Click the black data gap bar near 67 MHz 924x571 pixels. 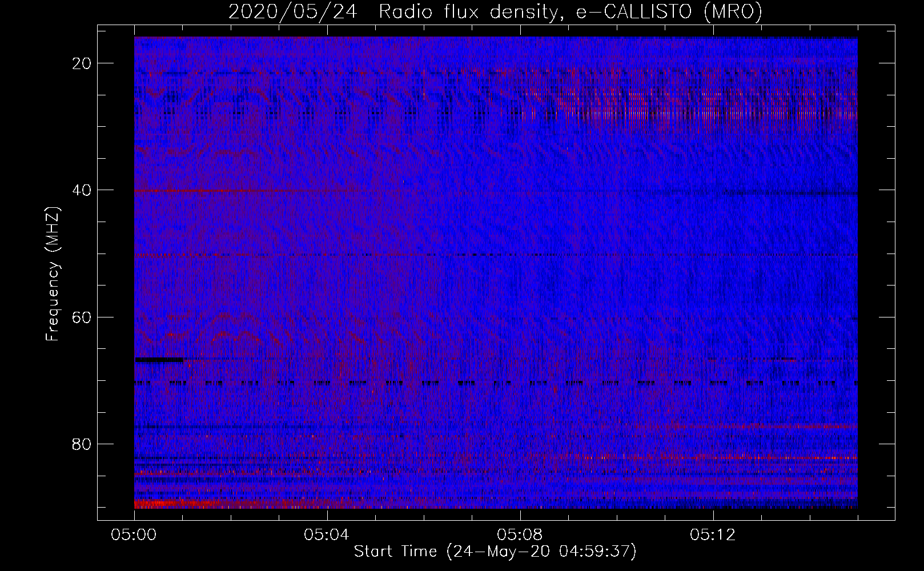[159, 360]
